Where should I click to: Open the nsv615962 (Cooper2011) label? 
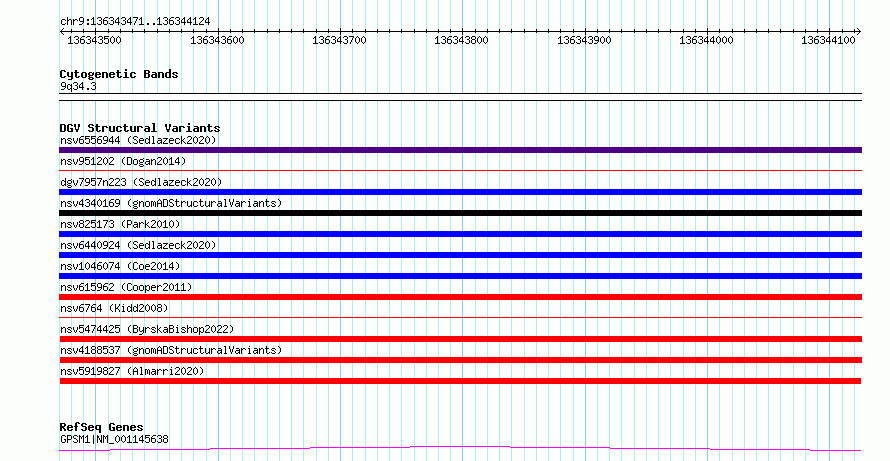[x=126, y=287]
